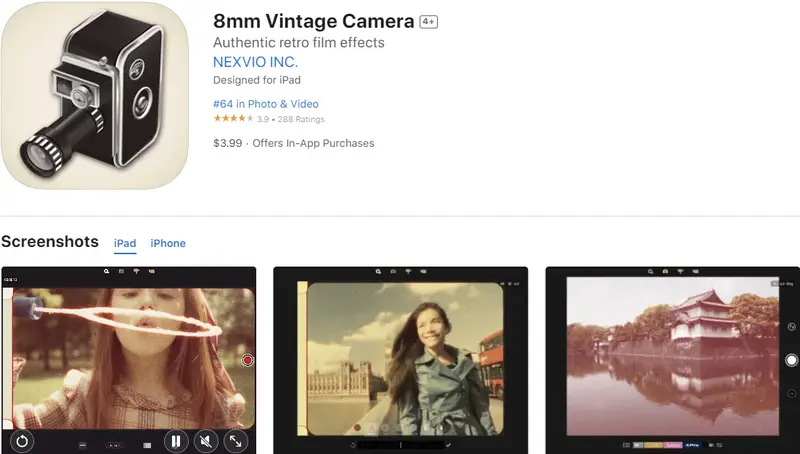Viewport: 800px width, 454px height.
Task: Click the flip camera icon above the shutter
Action: tap(791, 327)
